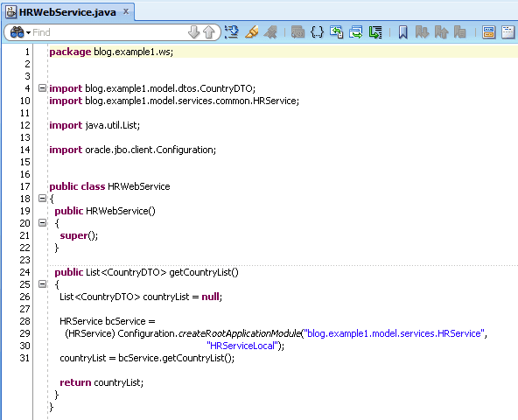Toggle the highlighter marker icon

252,32
